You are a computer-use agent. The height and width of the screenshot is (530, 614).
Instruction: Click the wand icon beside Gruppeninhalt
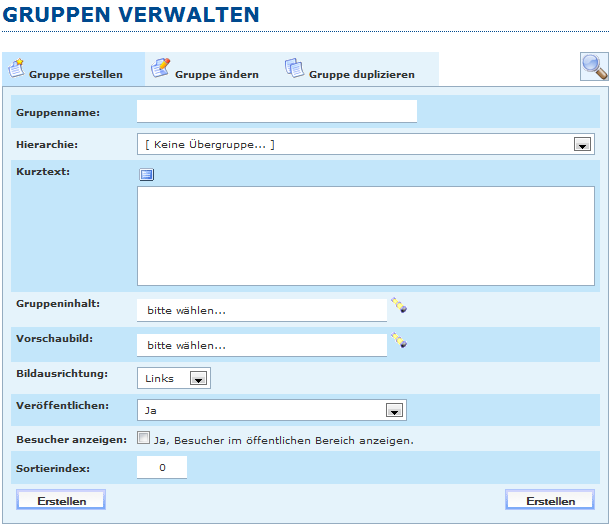(x=399, y=306)
